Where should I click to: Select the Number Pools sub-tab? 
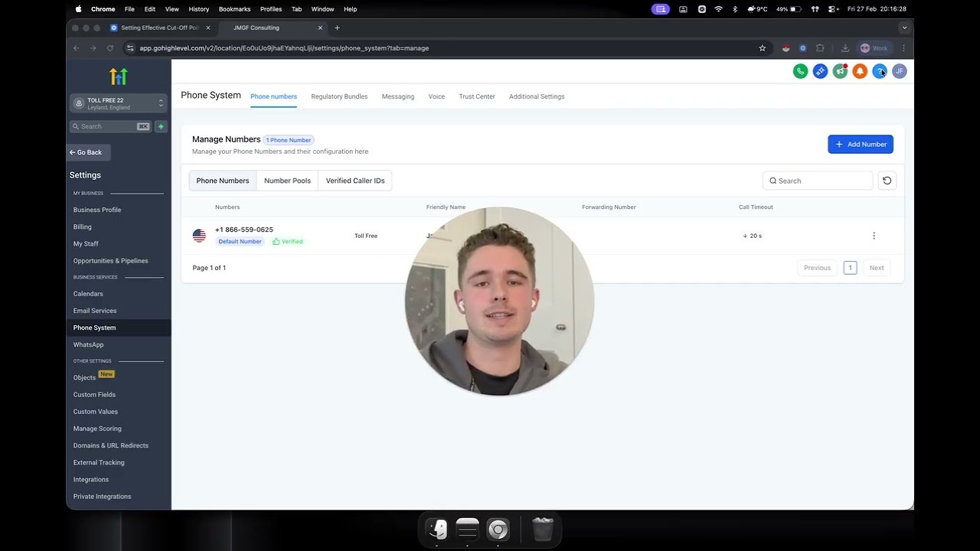click(287, 181)
